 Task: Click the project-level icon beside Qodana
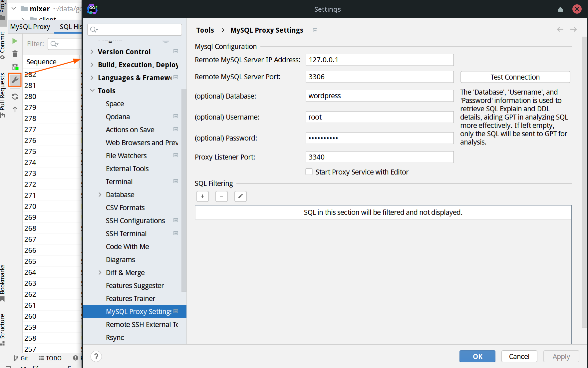(x=175, y=116)
